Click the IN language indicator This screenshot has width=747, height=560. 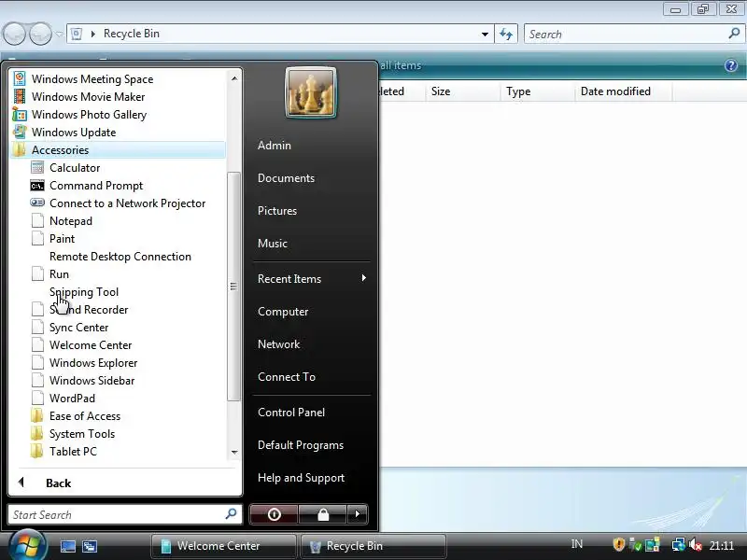point(576,544)
